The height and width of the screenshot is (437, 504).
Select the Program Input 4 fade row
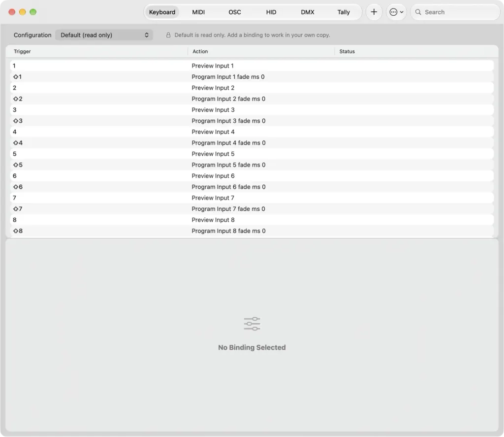(252, 143)
